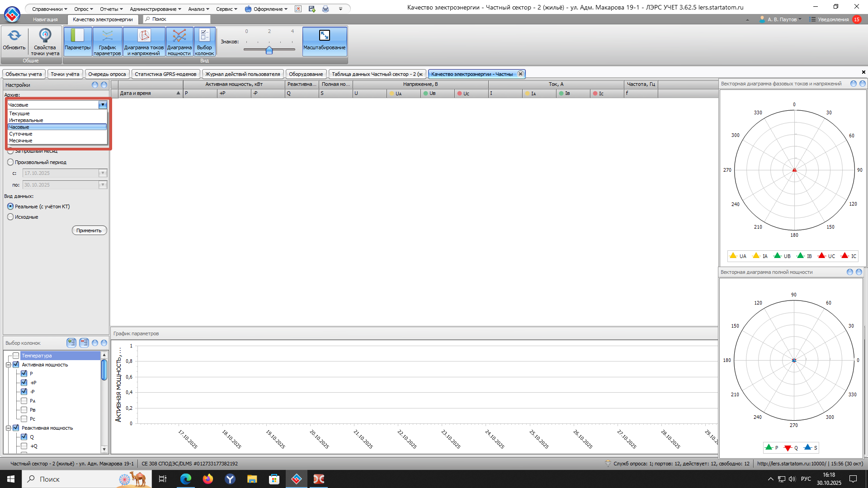Select the Исходные data type option
This screenshot has height=488, width=868.
click(10, 217)
